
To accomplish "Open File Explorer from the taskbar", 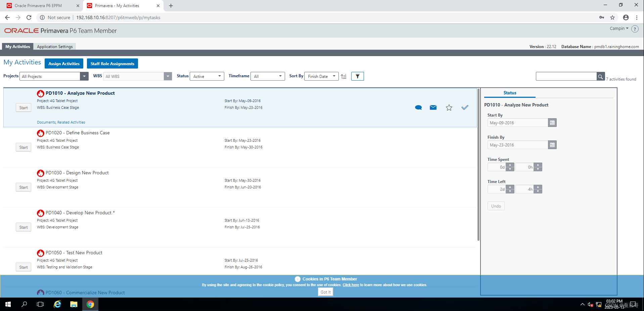I will (x=74, y=304).
